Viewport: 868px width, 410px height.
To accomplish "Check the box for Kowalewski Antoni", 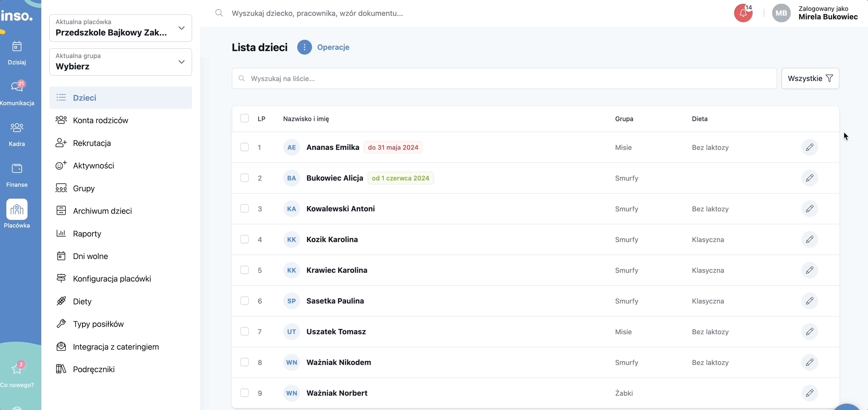I will tap(245, 209).
